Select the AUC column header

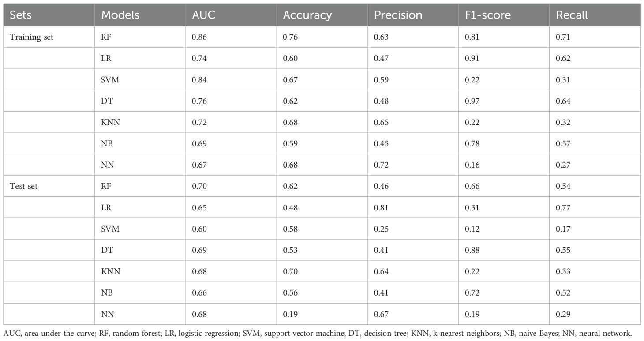coord(204,15)
